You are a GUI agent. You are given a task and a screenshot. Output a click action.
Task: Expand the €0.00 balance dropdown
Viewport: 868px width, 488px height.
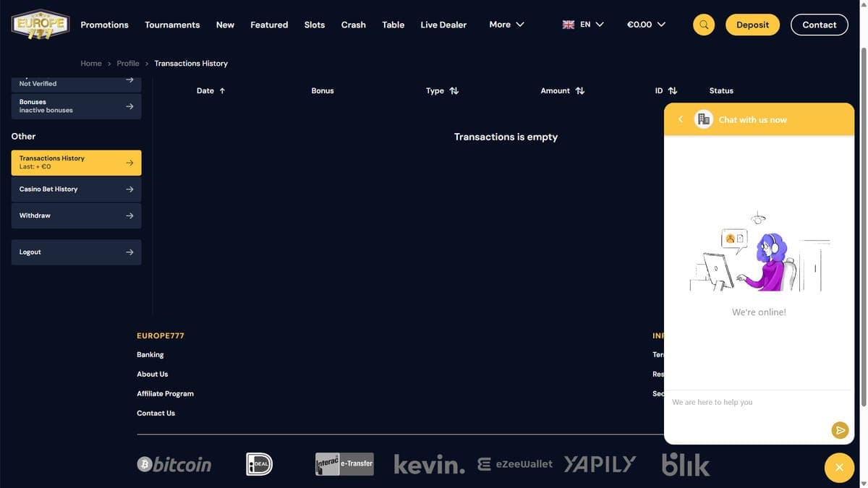[x=646, y=25]
